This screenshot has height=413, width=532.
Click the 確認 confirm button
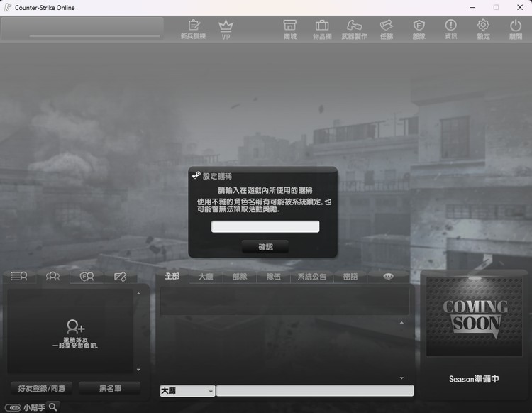pos(265,247)
